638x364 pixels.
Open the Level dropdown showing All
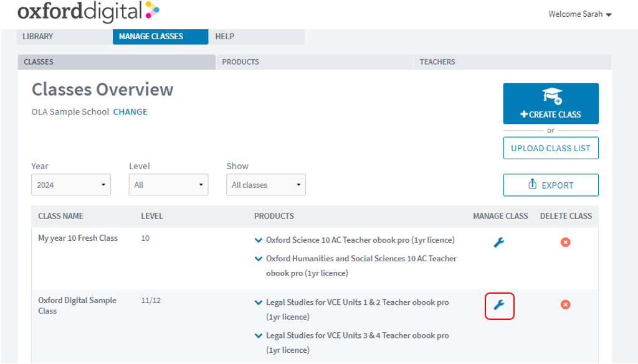click(168, 185)
